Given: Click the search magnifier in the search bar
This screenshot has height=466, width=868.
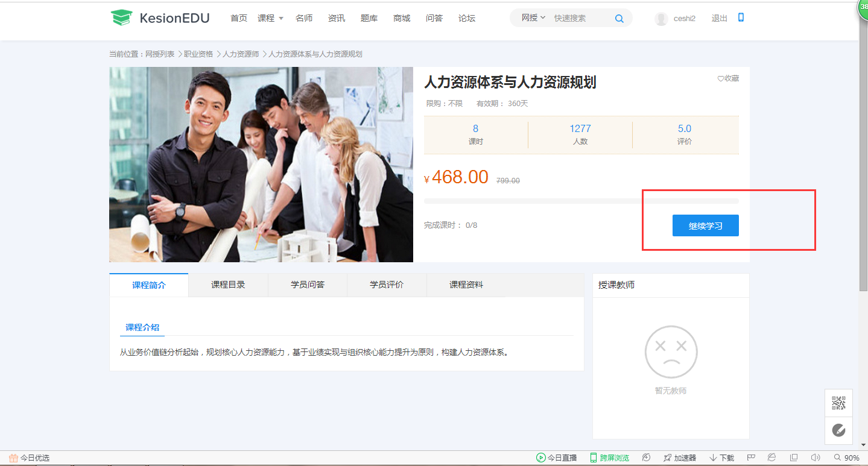Looking at the screenshot, I should pyautogui.click(x=619, y=18).
